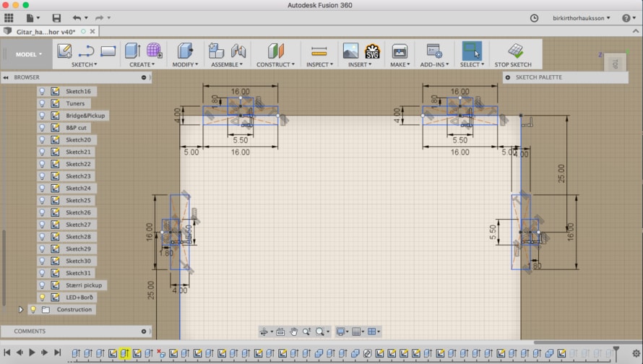The height and width of the screenshot is (364, 643).
Task: Jump timeline to end
Action: (x=57, y=352)
